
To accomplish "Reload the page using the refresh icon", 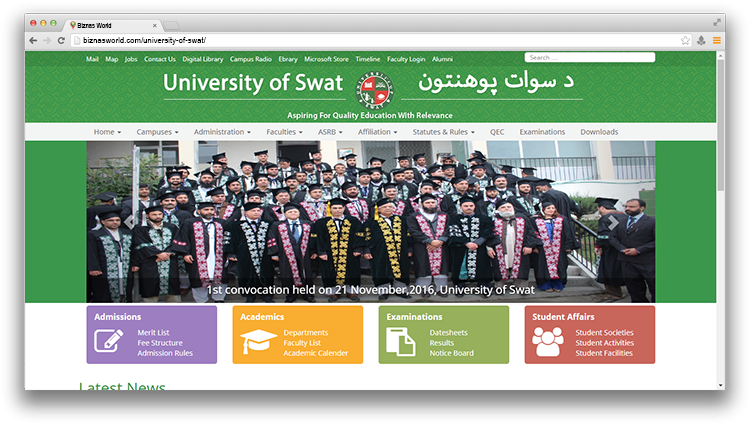I will (61, 40).
